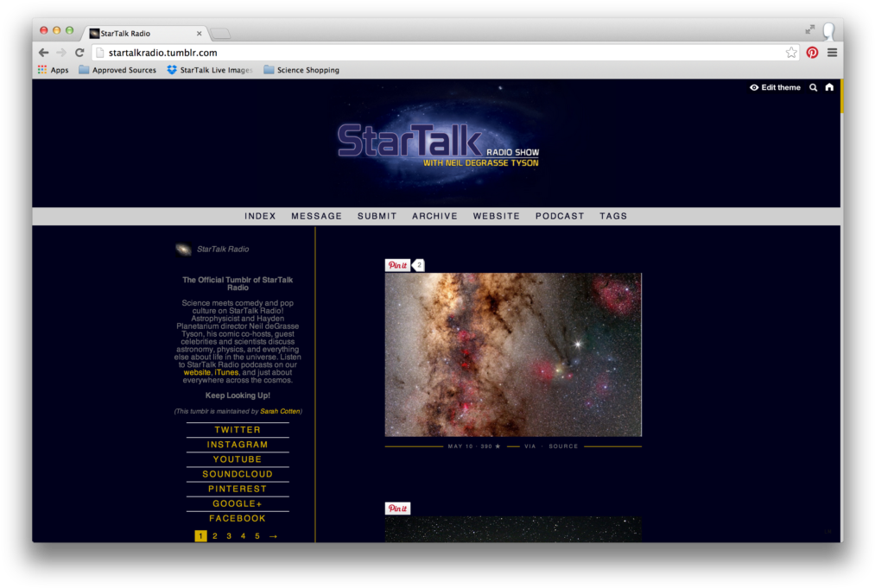Screen dimensions: 875x588
Task: Open the YOUTUBE sidebar link
Action: [x=238, y=459]
